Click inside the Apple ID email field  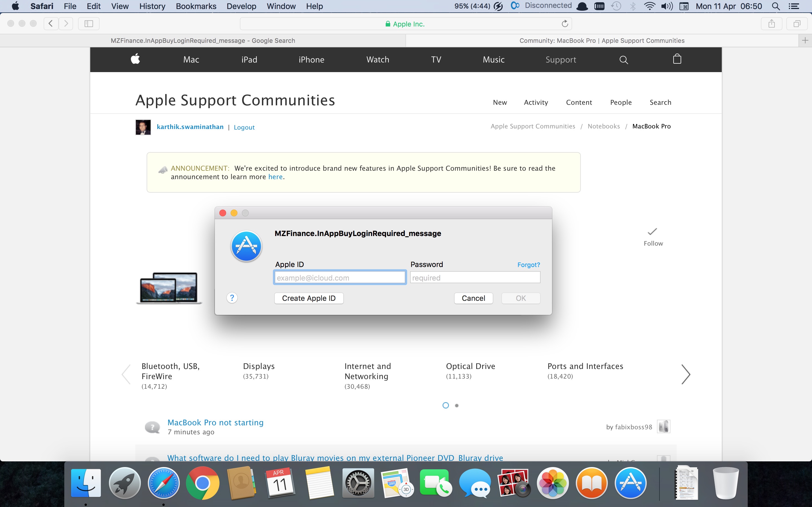pos(339,277)
